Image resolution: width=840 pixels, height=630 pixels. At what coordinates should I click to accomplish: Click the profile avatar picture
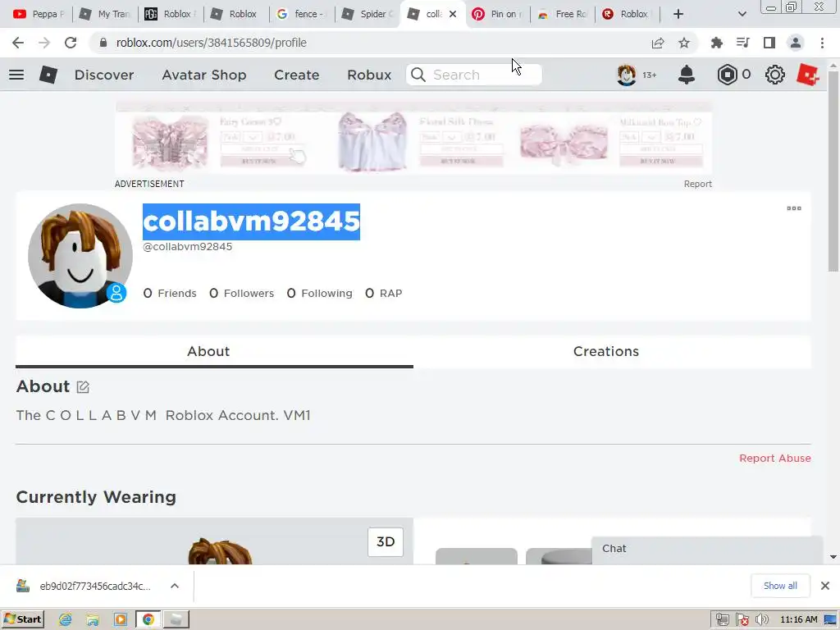[x=80, y=256]
